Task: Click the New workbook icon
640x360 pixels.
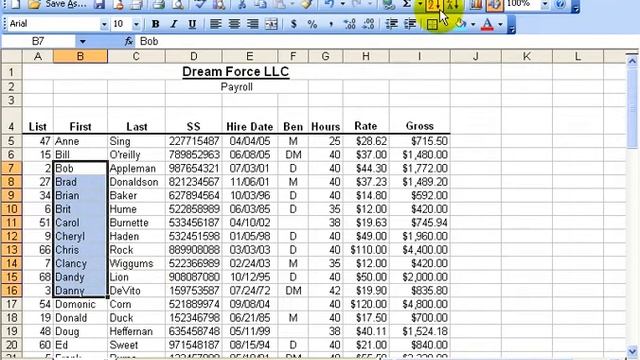Action: coord(15,4)
